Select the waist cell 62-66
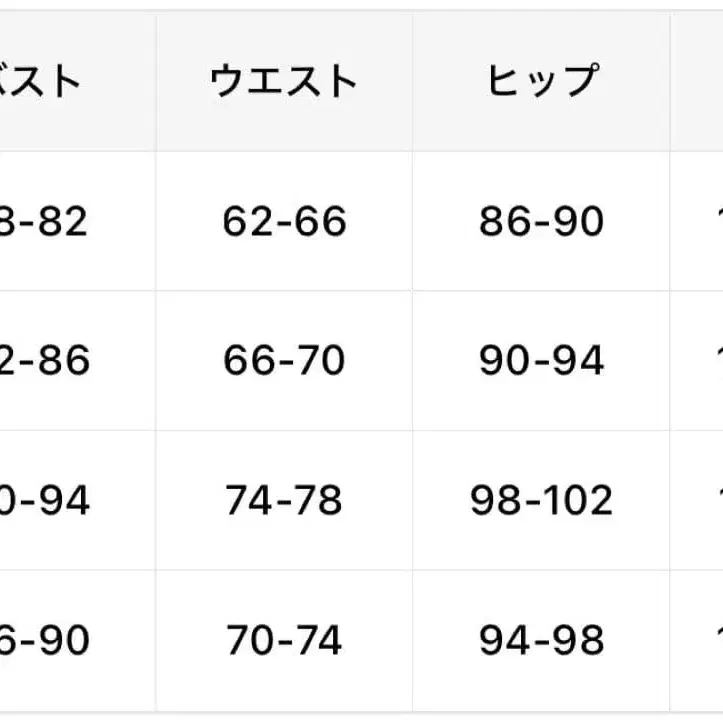723x723 pixels. tap(284, 221)
